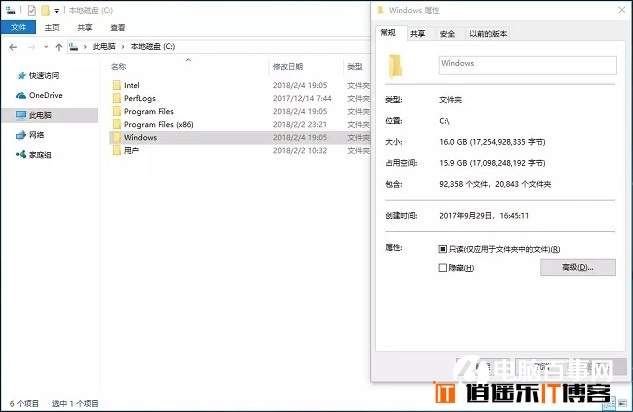Viewport: 633px width, 412px height.
Task: Open the 常规 tab in properties dialog
Action: tap(388, 33)
